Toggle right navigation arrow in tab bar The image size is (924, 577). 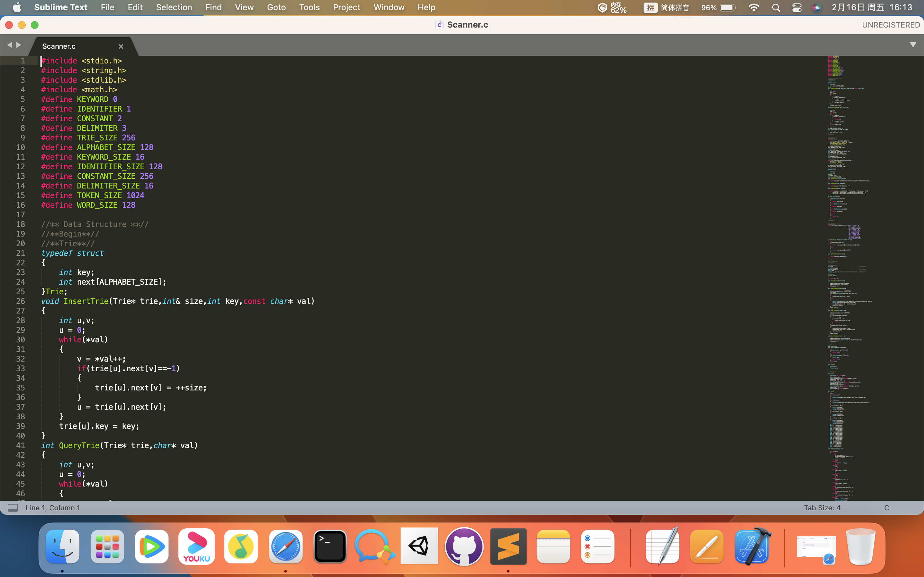coord(19,45)
